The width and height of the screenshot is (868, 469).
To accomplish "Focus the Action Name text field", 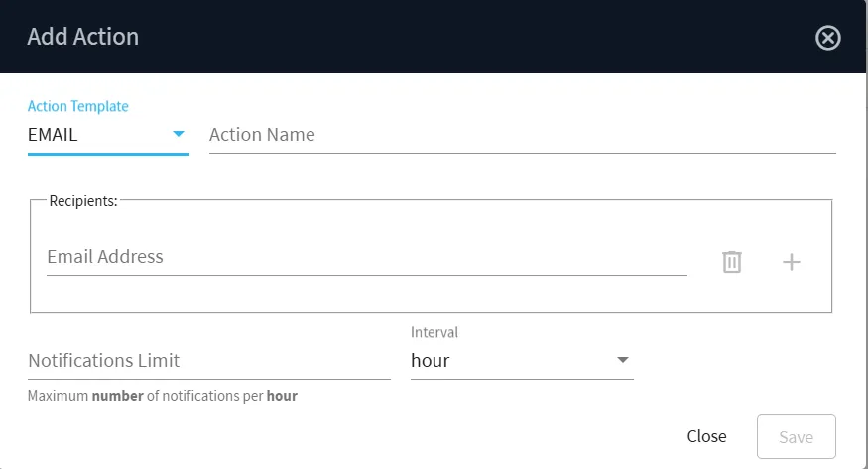I will (522, 135).
